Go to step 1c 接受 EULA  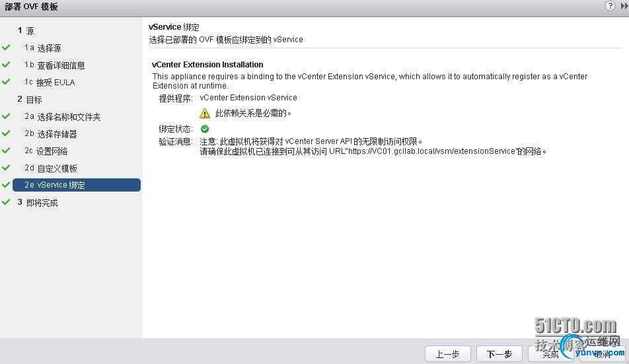point(50,82)
